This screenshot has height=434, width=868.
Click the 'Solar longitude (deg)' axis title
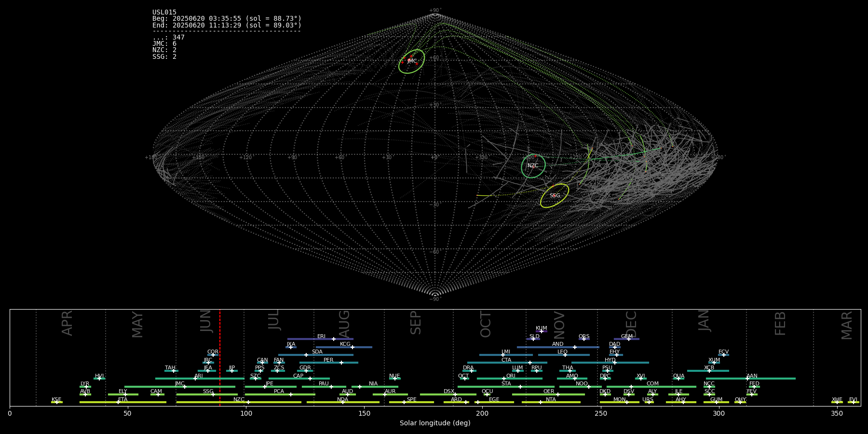435,423
